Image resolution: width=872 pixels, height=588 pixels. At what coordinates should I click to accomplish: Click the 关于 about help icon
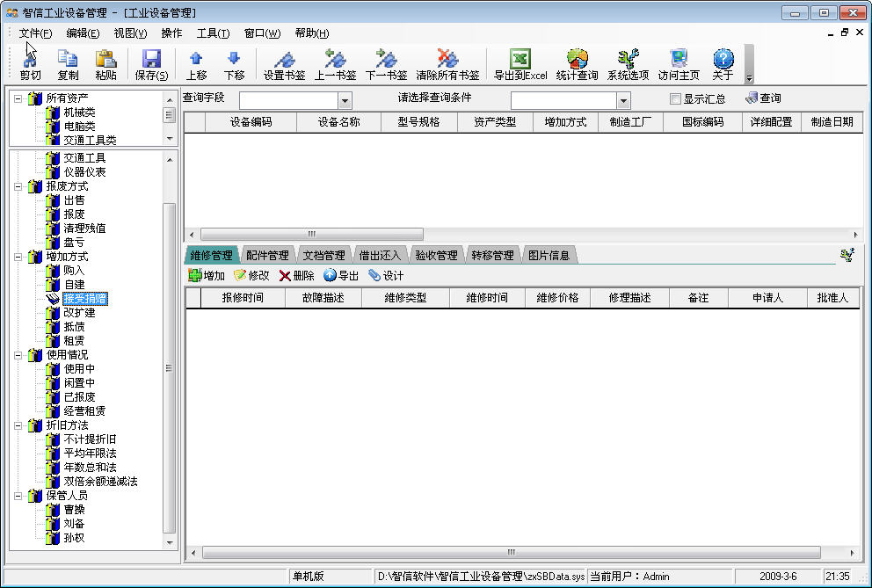coord(723,64)
